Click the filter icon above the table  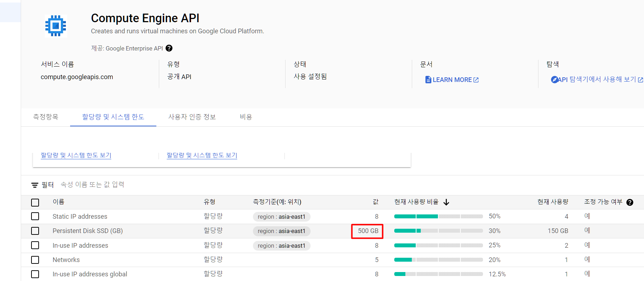click(x=35, y=185)
